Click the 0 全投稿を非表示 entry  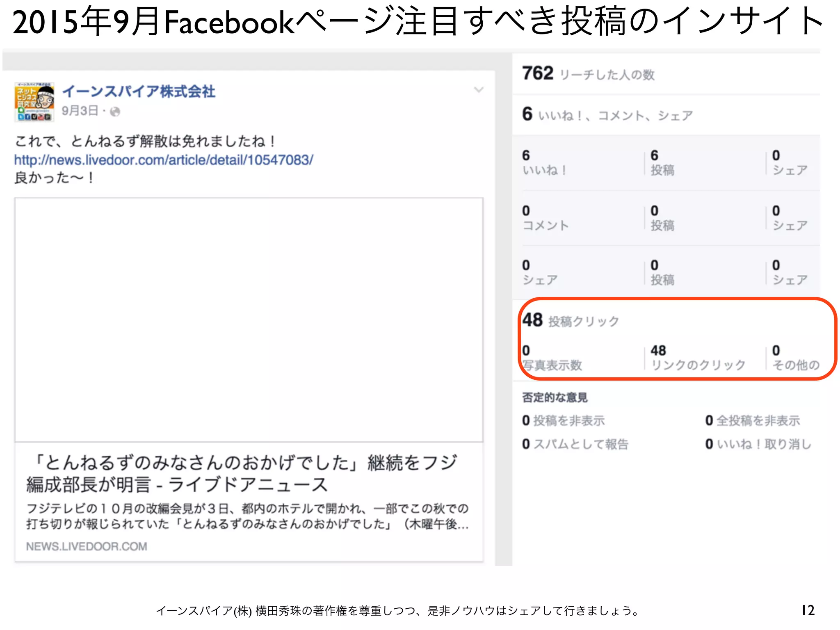[753, 420]
